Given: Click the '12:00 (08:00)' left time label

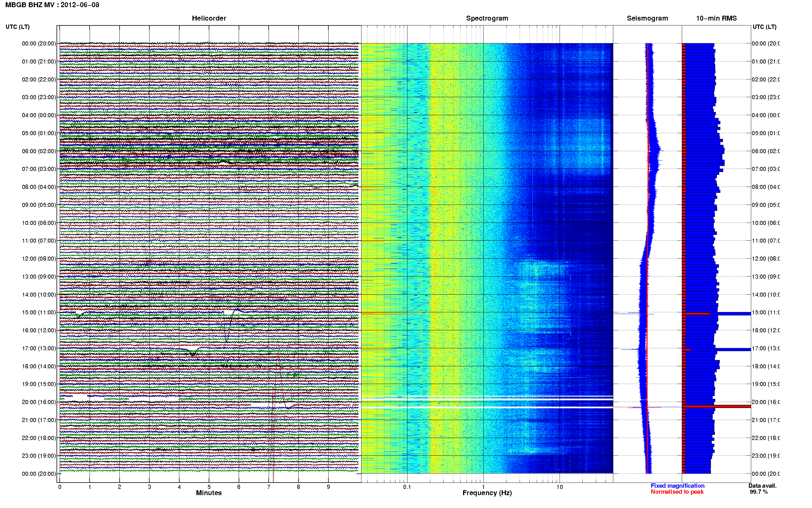Looking at the screenshot, I should pos(39,259).
